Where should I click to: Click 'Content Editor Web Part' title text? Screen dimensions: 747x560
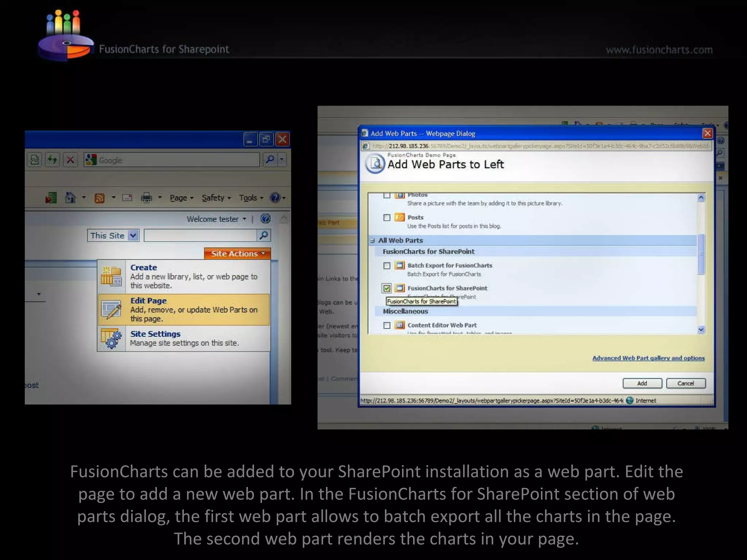coord(442,325)
